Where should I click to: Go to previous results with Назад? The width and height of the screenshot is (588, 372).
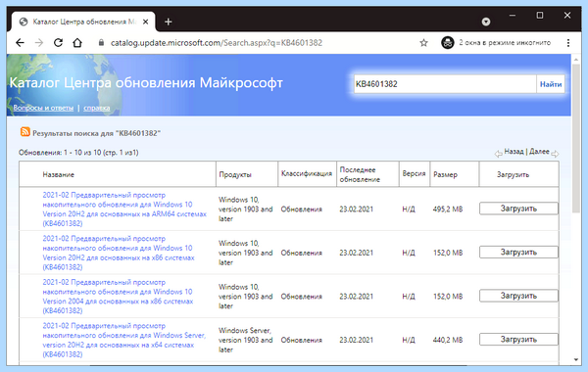click(x=514, y=152)
